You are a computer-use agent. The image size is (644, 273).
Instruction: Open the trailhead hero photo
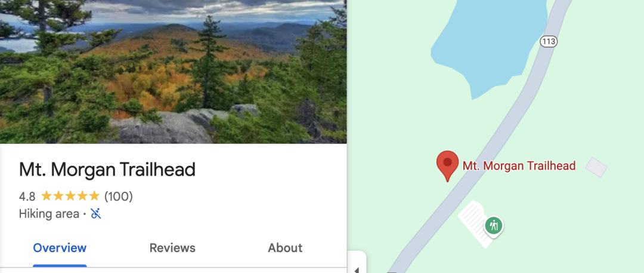[x=174, y=72]
